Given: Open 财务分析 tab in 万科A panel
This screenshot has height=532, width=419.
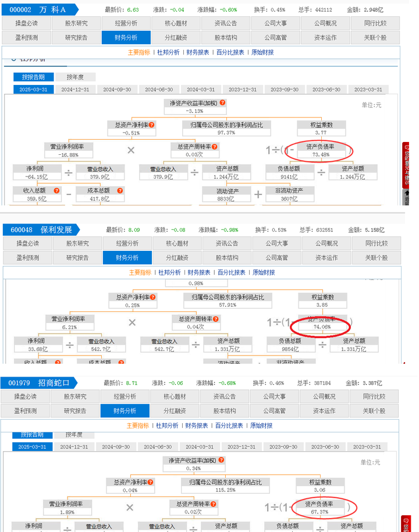Looking at the screenshot, I should point(126,38).
